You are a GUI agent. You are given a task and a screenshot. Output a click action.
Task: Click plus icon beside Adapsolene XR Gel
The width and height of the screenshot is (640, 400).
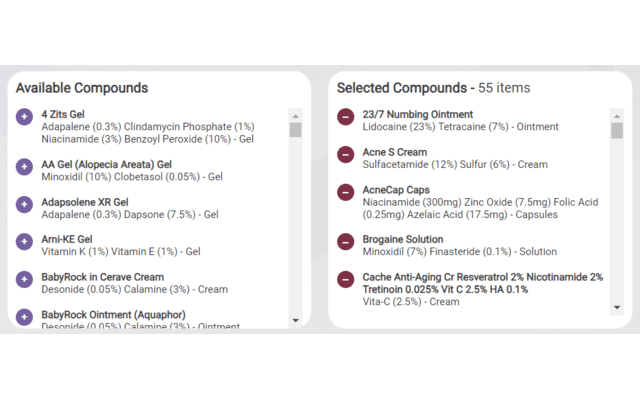[24, 204]
